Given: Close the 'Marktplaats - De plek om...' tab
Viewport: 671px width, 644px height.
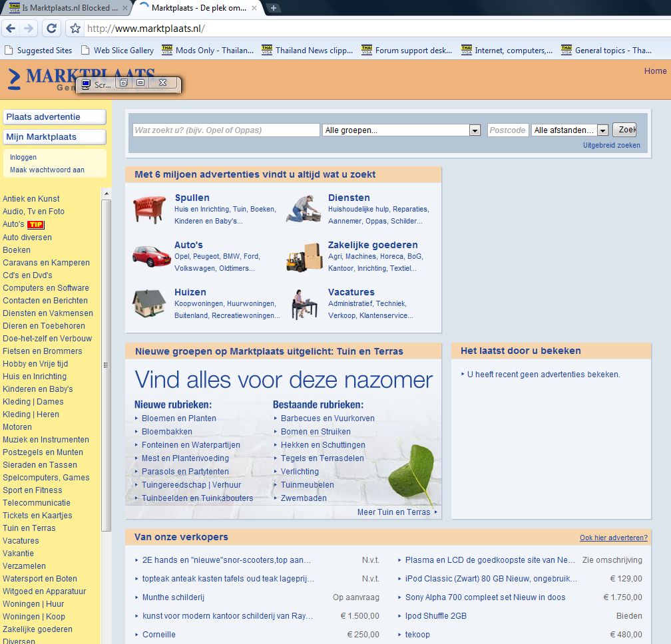Looking at the screenshot, I should [254, 8].
